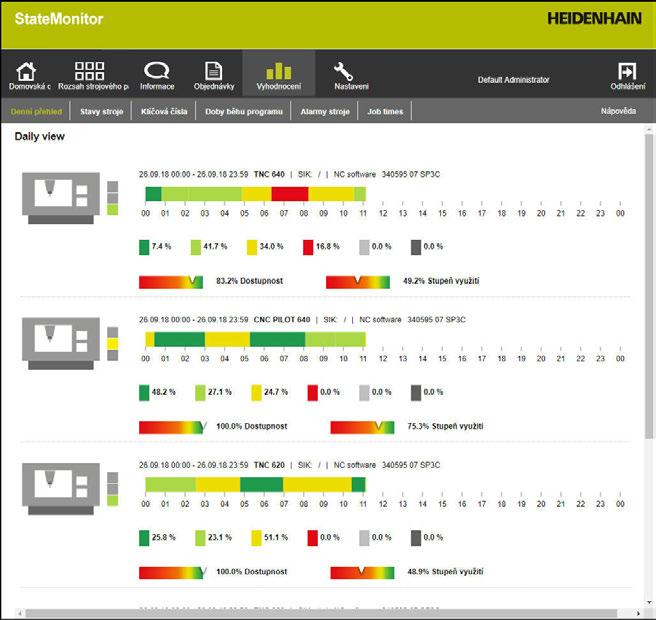This screenshot has height=620, width=656.
Task: Select the TNC 620 machine icon
Action: (61, 489)
